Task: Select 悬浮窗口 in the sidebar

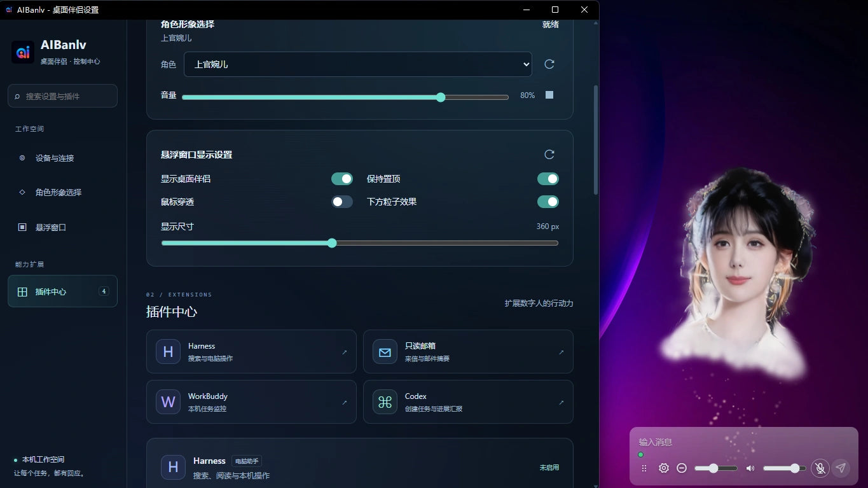Action: click(62, 227)
